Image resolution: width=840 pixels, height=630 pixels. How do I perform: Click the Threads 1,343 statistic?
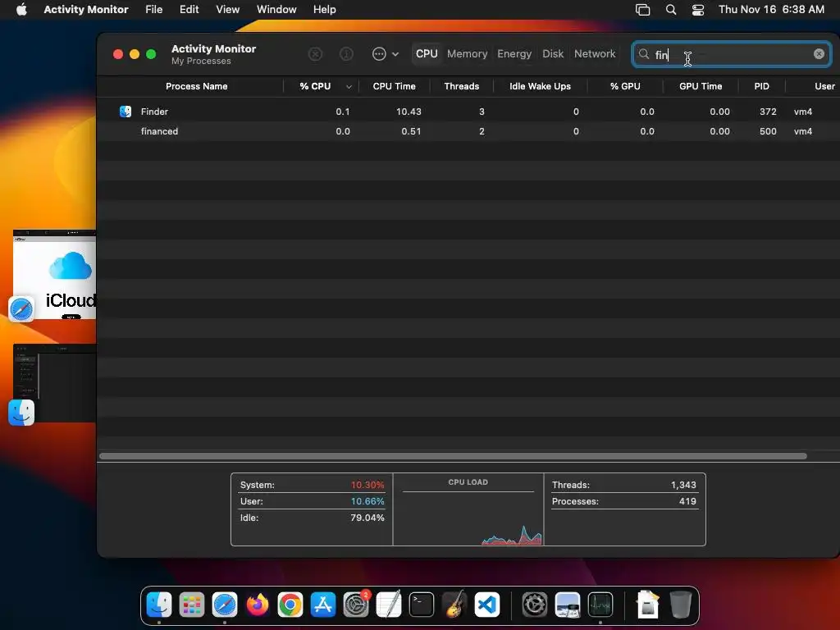[x=624, y=485]
